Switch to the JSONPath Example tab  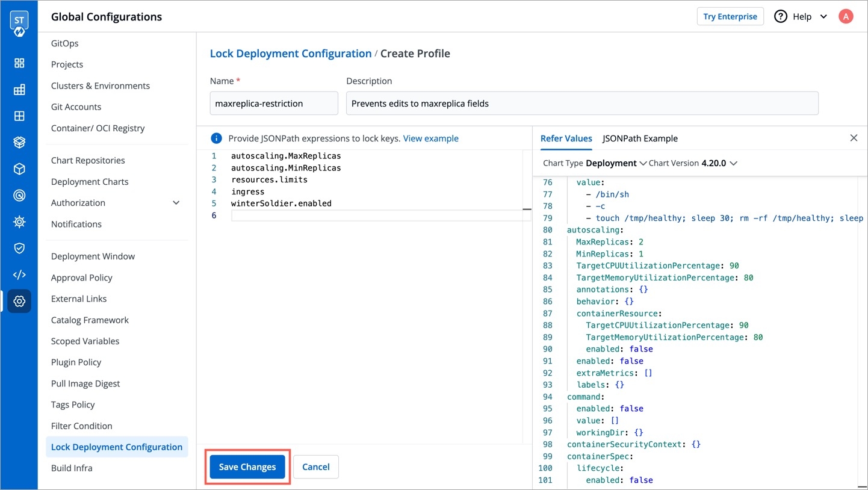[x=640, y=138]
